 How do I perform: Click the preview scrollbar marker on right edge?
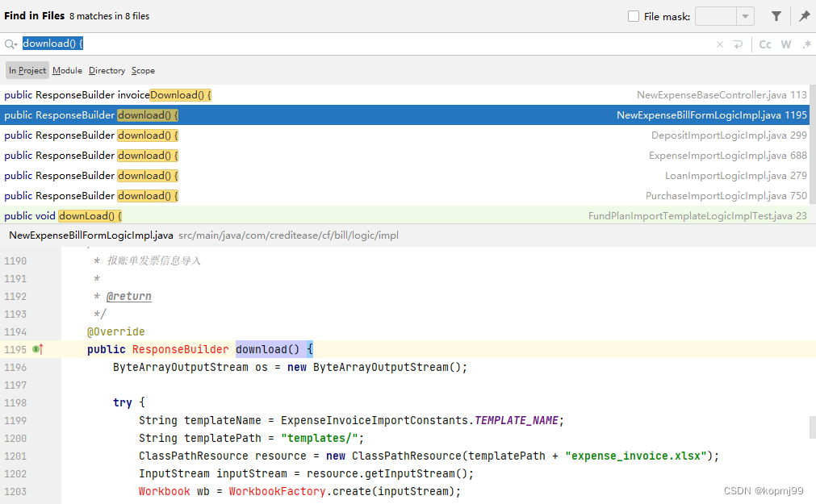point(812,427)
